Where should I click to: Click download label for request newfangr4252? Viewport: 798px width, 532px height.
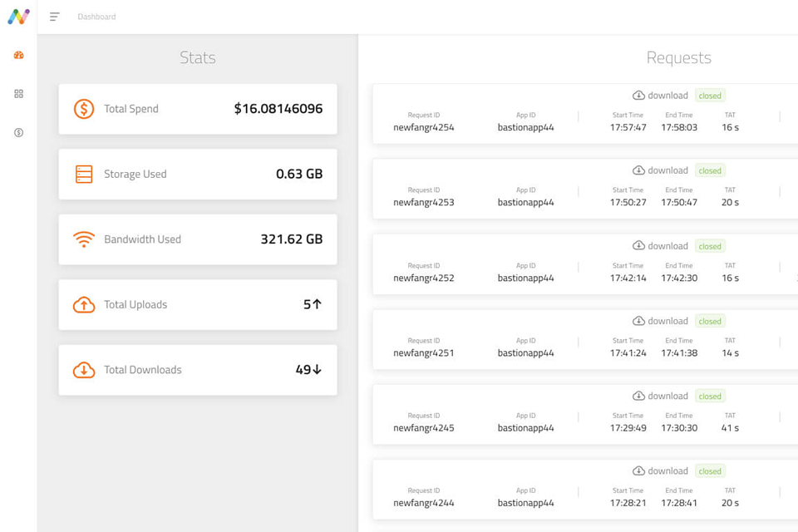coord(667,246)
